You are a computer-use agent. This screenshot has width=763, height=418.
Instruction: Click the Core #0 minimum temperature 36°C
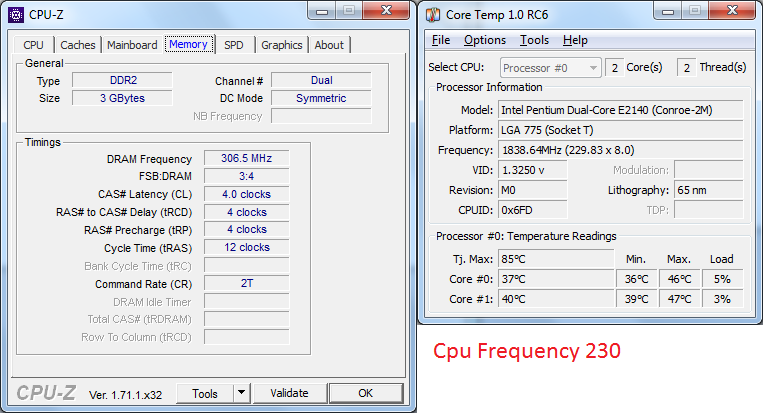coord(636,279)
